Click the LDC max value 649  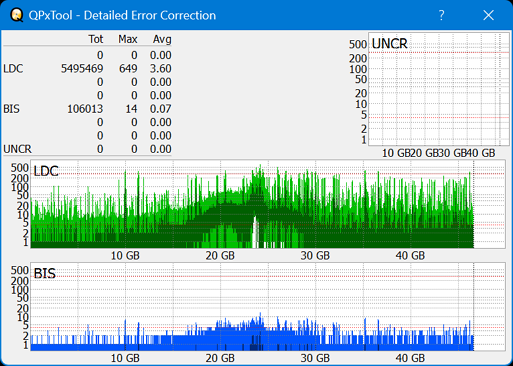coord(128,69)
